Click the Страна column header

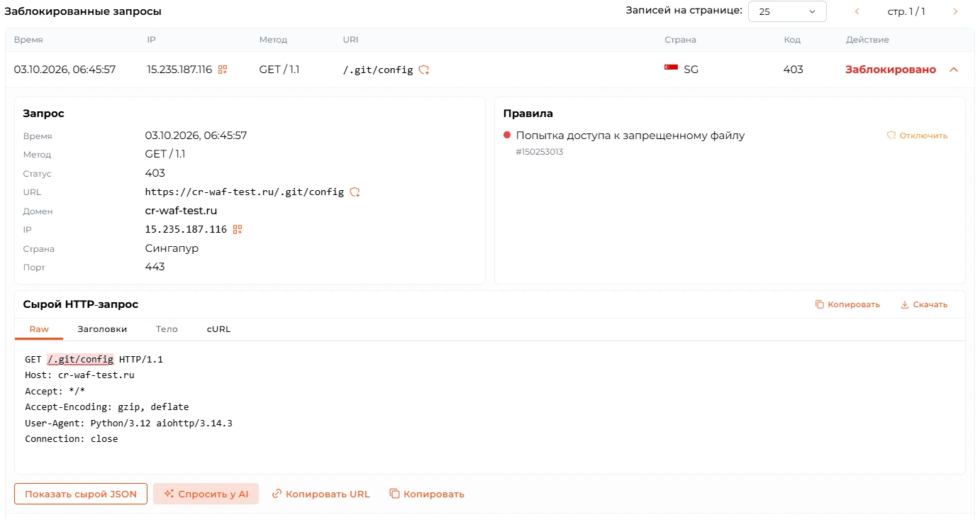[680, 40]
